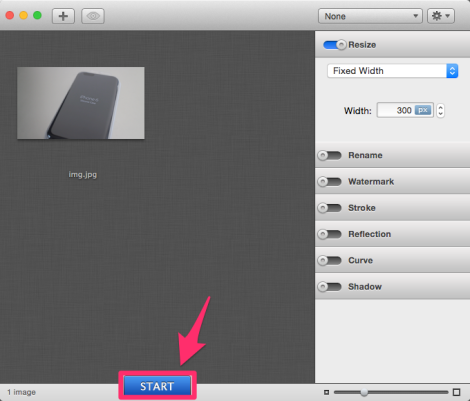Click the thumbnail size slider handle

tap(364, 392)
